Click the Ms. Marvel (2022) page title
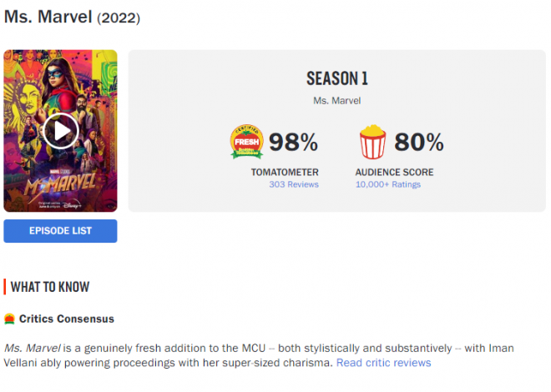This screenshot has width=551, height=392. coord(72,17)
